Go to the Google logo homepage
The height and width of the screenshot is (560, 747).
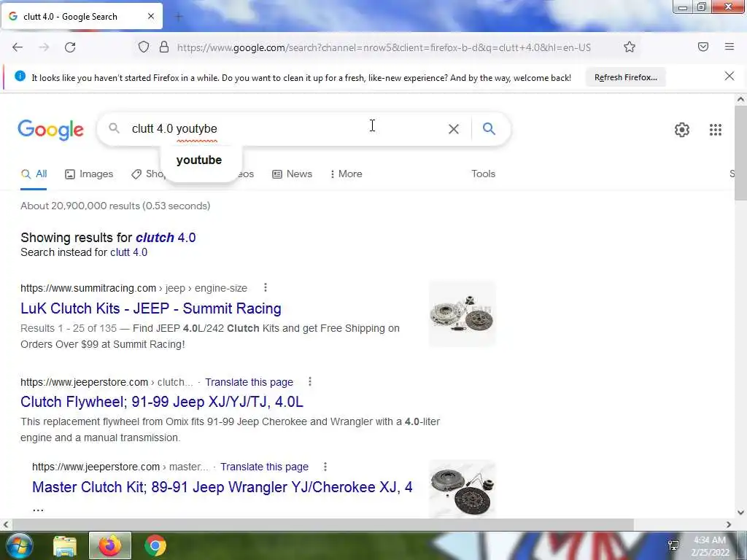[50, 130]
